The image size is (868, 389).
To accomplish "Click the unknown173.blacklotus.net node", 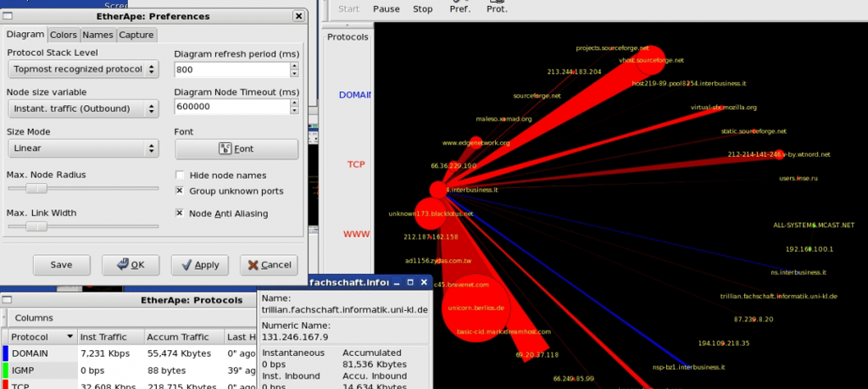I will pyautogui.click(x=430, y=214).
